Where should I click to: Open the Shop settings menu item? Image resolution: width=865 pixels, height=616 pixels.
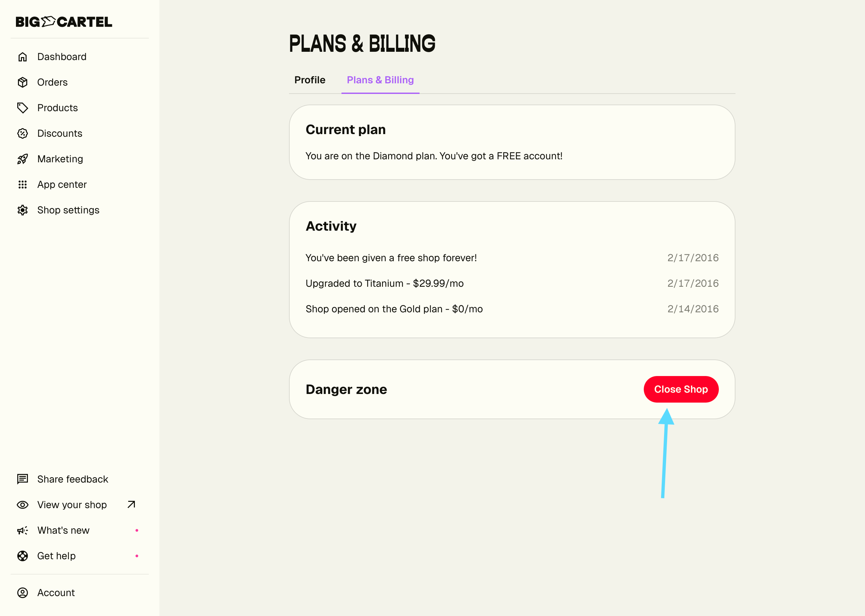[68, 210]
